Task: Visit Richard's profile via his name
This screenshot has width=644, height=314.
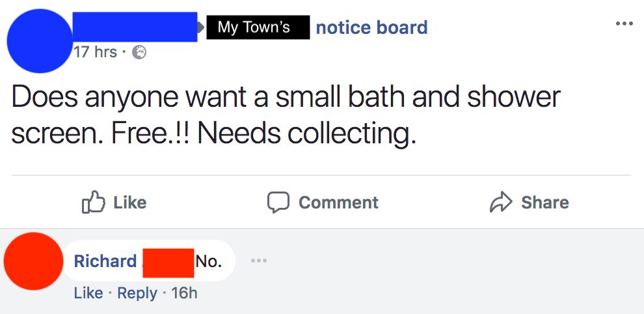Action: [x=105, y=261]
